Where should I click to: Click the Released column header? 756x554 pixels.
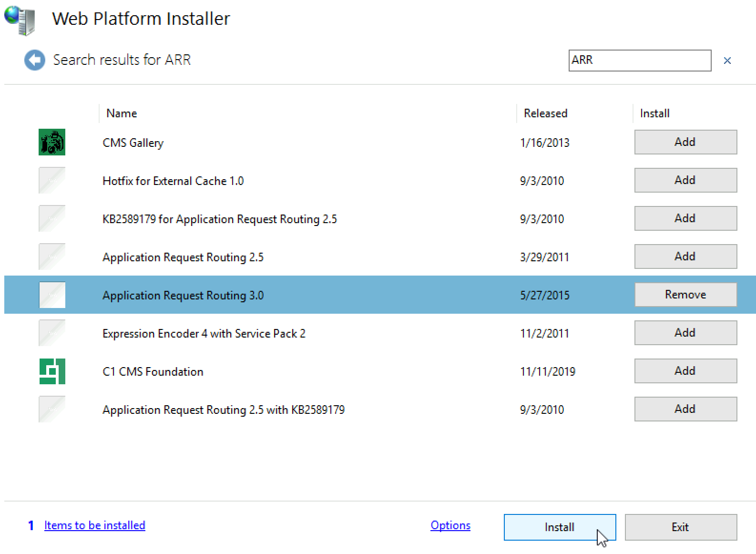545,113
